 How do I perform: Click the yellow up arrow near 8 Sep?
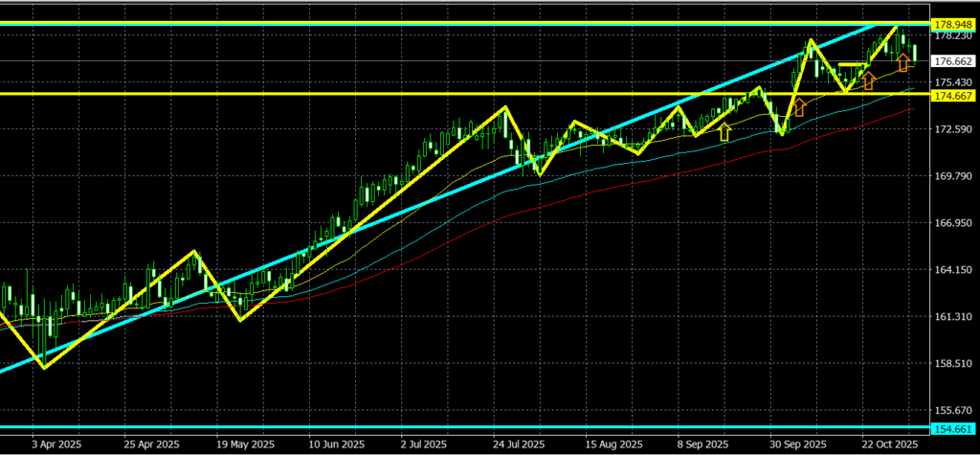coord(724,132)
